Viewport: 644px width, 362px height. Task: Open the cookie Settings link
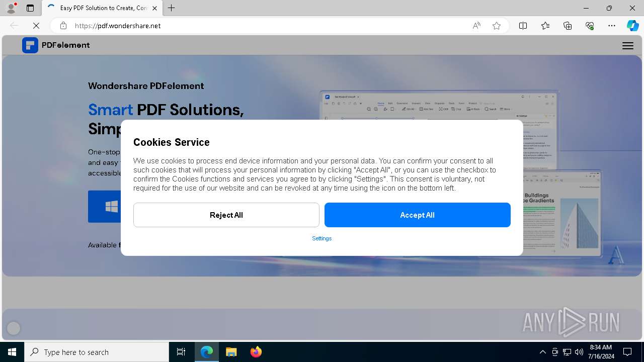(321, 238)
